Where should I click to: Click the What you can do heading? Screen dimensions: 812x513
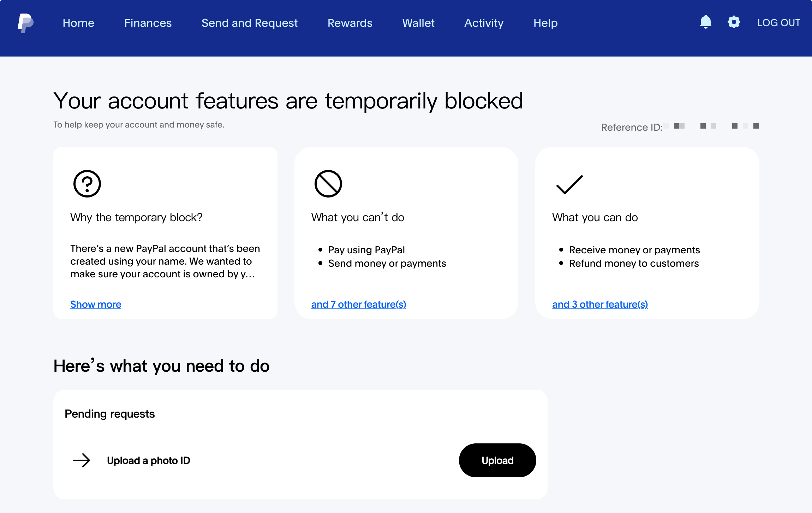click(595, 217)
